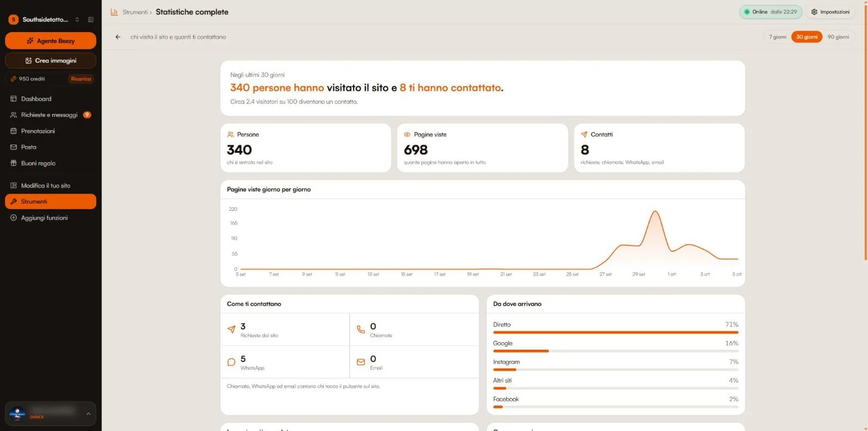Launch Agente Beezy

point(50,40)
